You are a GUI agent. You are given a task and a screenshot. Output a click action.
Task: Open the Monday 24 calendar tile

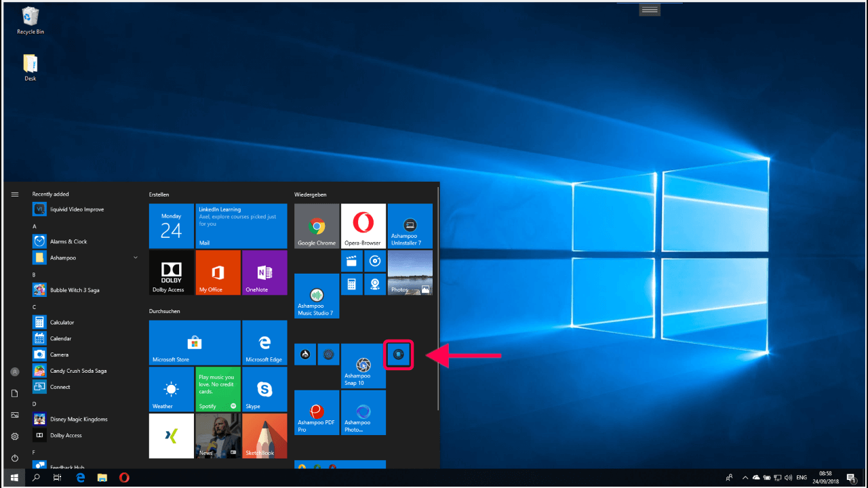171,226
